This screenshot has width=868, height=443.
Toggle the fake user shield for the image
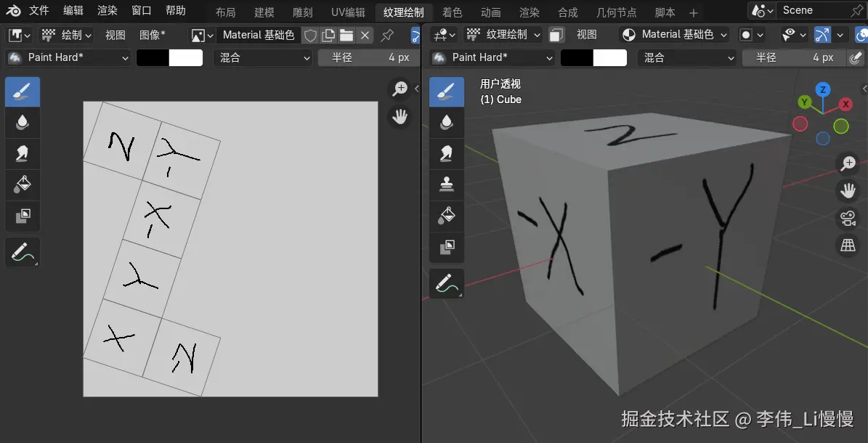coord(311,36)
